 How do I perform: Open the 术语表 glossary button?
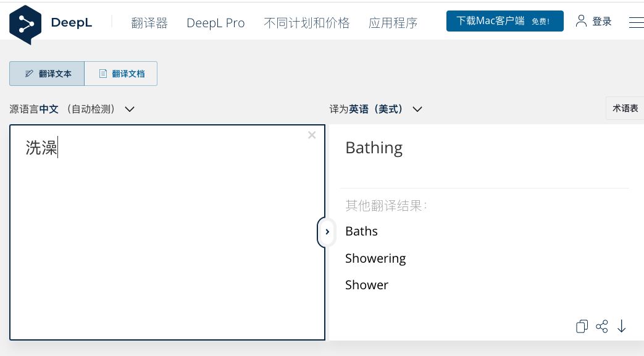coord(625,108)
